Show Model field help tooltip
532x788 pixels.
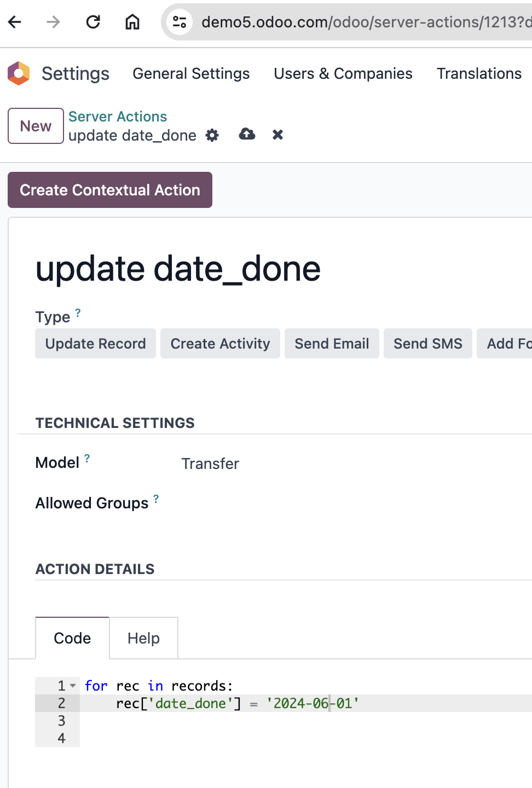pyautogui.click(x=87, y=459)
